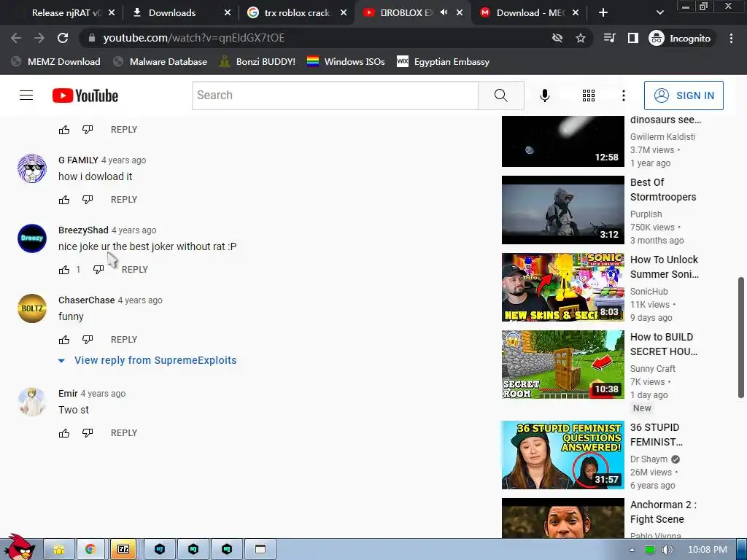Start voice search with the microphone icon
The width and height of the screenshot is (747, 560).
point(544,96)
